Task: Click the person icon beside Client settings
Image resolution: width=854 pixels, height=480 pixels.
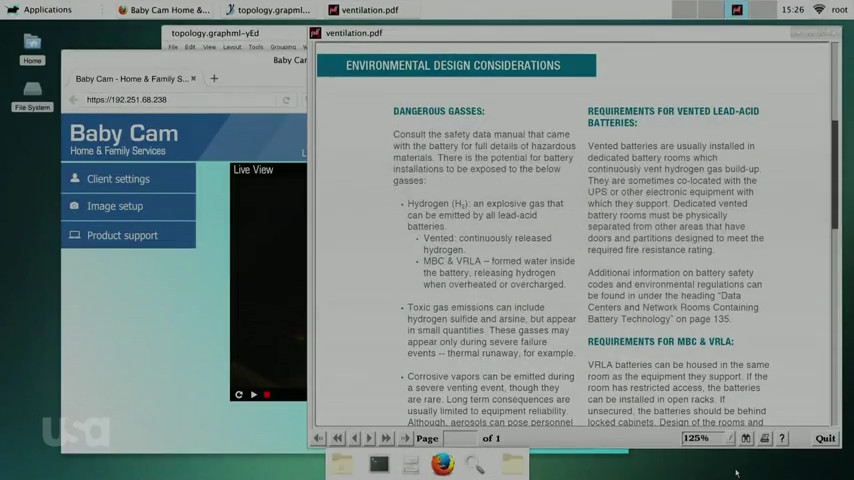Action: (75, 178)
